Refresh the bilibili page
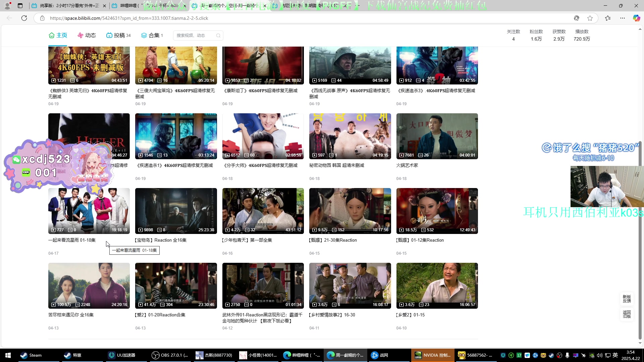 click(24, 18)
